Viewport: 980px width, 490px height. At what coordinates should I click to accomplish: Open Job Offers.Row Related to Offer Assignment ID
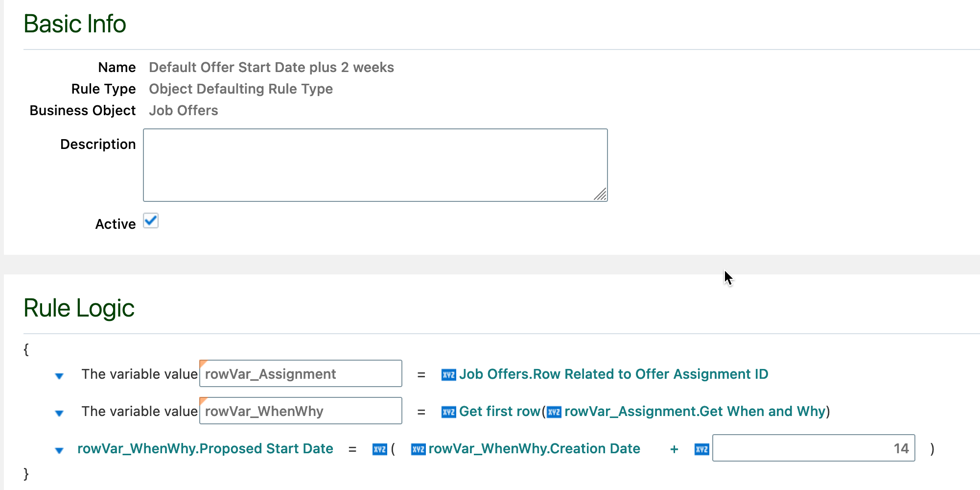(614, 374)
